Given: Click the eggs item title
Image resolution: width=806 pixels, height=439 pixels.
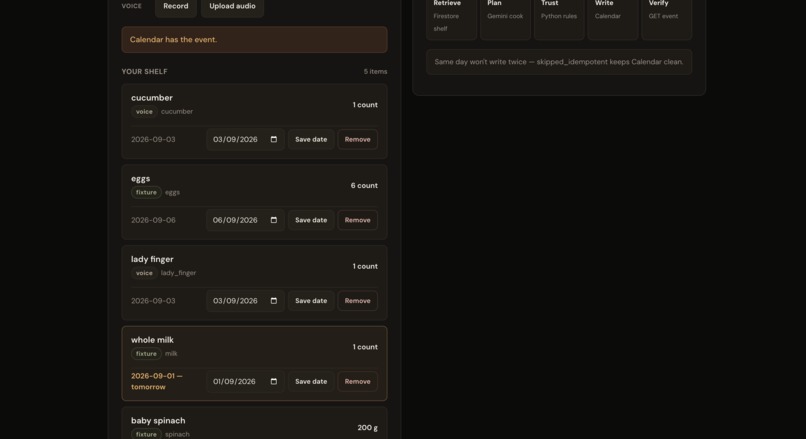Looking at the screenshot, I should coord(140,179).
